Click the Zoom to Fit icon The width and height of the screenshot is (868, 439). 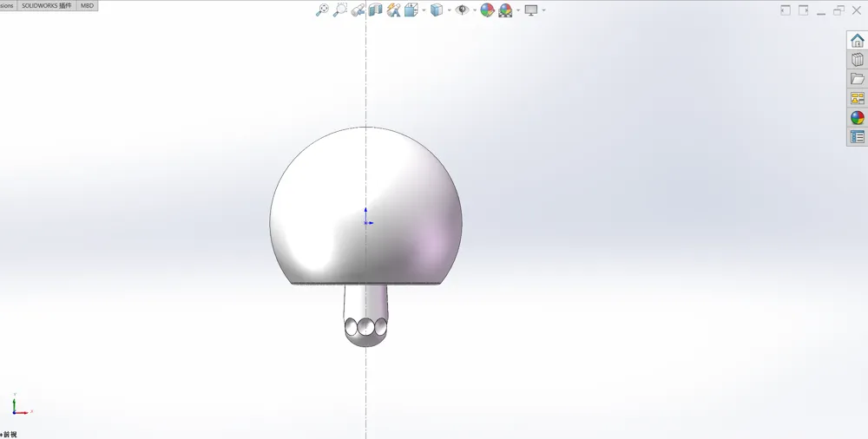(322, 10)
